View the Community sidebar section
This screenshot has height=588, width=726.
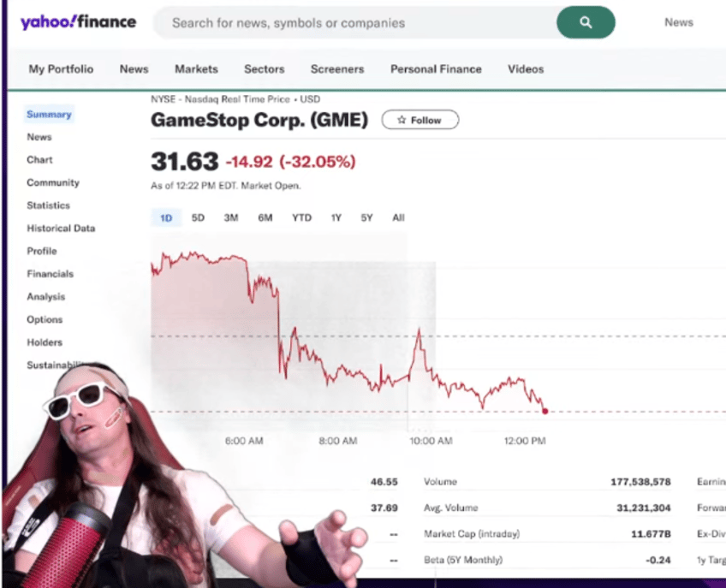coord(53,182)
